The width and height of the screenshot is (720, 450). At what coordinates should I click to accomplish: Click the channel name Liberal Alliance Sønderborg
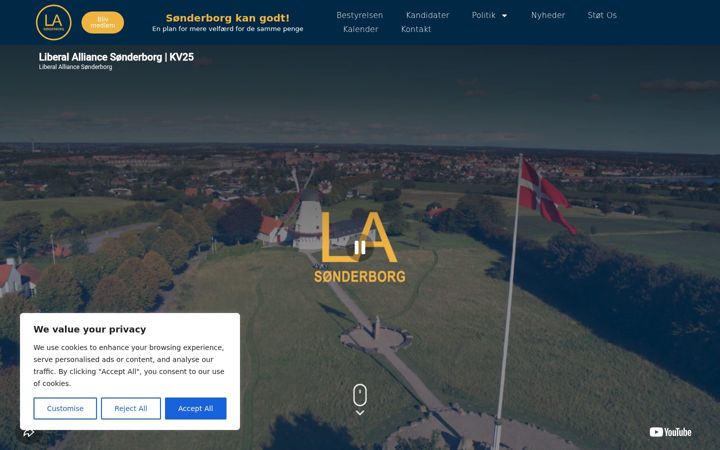(x=75, y=67)
